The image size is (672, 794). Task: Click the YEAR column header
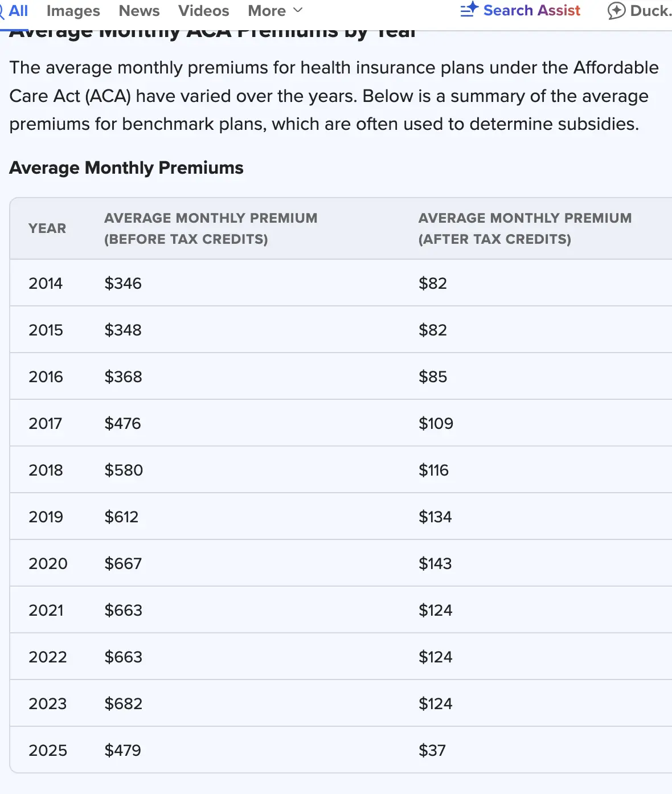pos(47,228)
